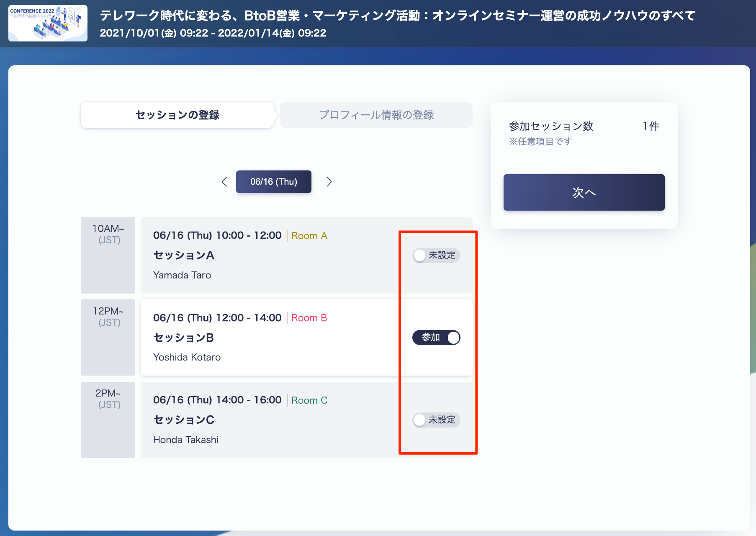Viewport: 756px width, 536px height.
Task: Click the 次へ button
Action: click(x=584, y=192)
